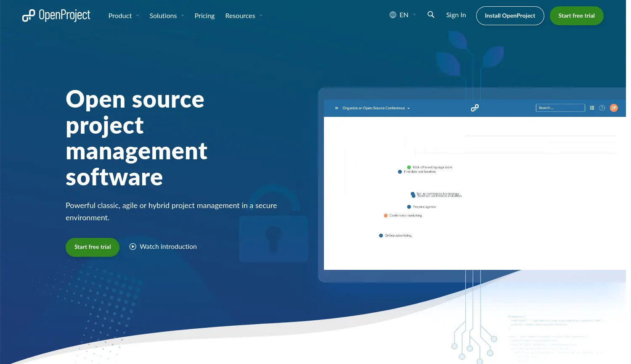Screen dimensions: 631x364
Task: Click the Sign In link
Action: click(456, 15)
